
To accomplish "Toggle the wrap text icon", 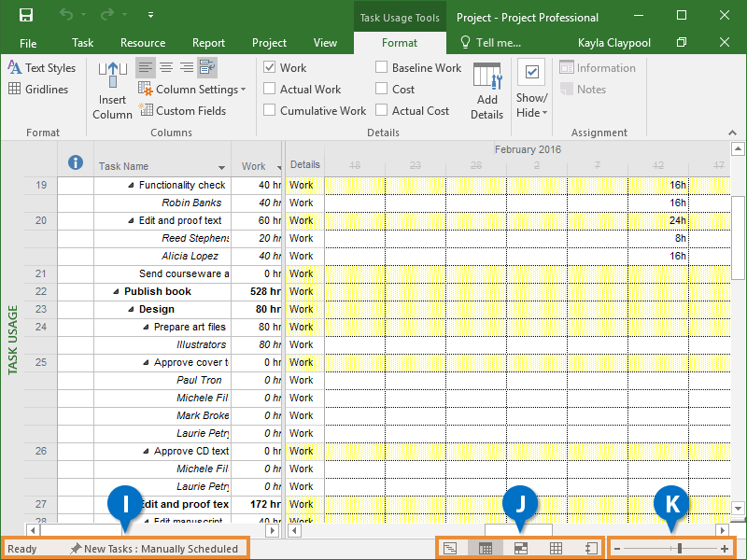I will [x=207, y=67].
